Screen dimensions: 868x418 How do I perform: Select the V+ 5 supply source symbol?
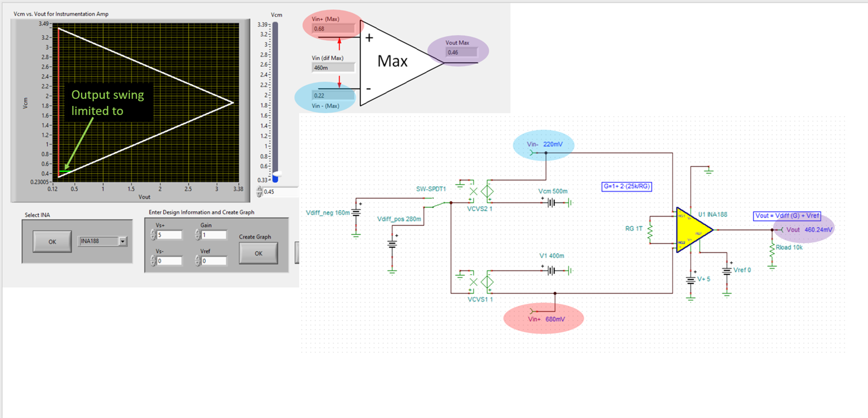point(691,280)
